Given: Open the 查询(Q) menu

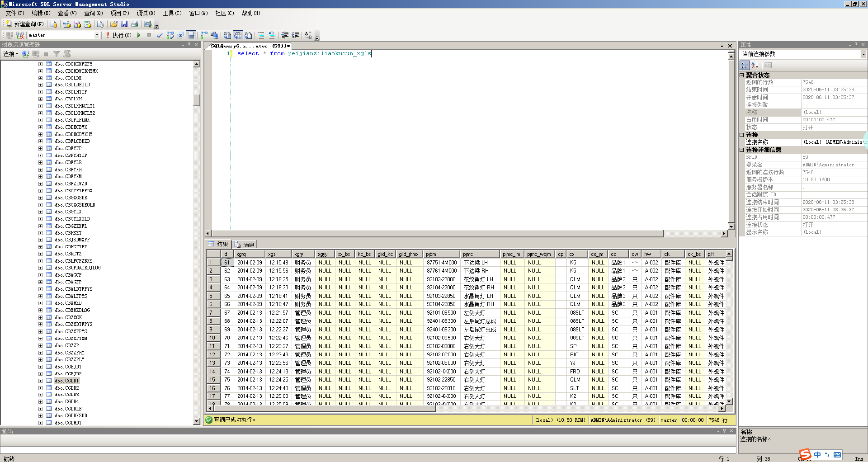Looking at the screenshot, I should [x=93, y=13].
